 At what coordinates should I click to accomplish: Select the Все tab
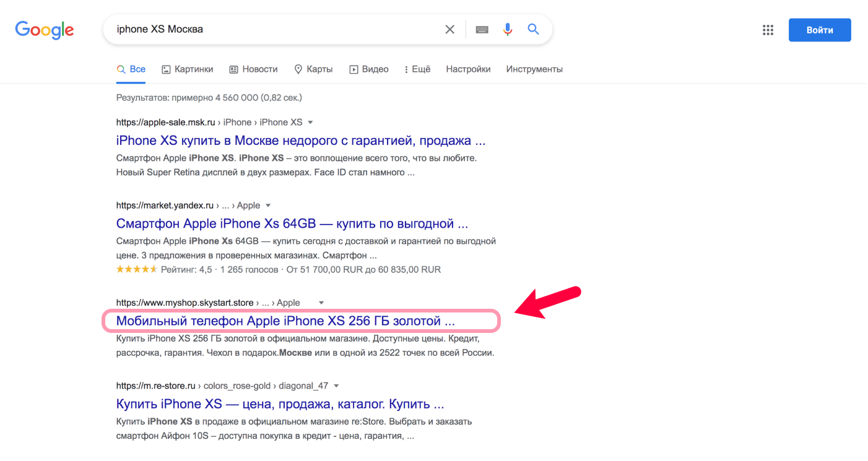click(131, 69)
